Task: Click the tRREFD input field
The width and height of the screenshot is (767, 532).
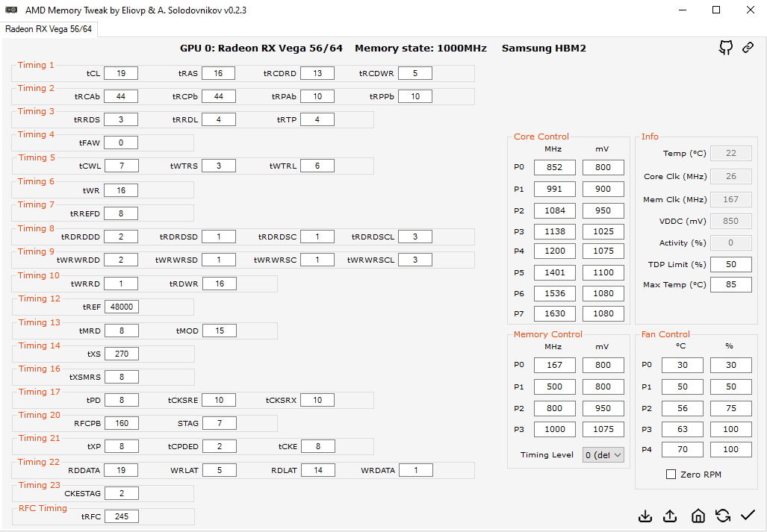Action: point(121,213)
